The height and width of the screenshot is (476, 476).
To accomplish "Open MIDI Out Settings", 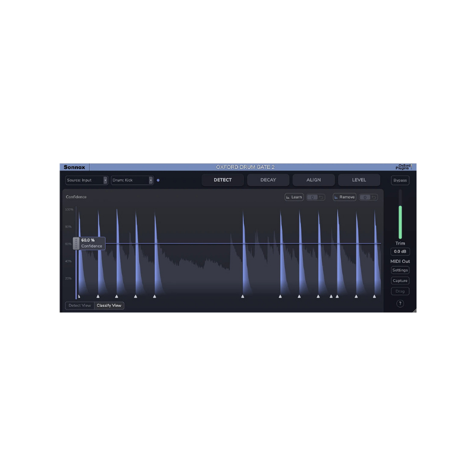I will tap(399, 270).
